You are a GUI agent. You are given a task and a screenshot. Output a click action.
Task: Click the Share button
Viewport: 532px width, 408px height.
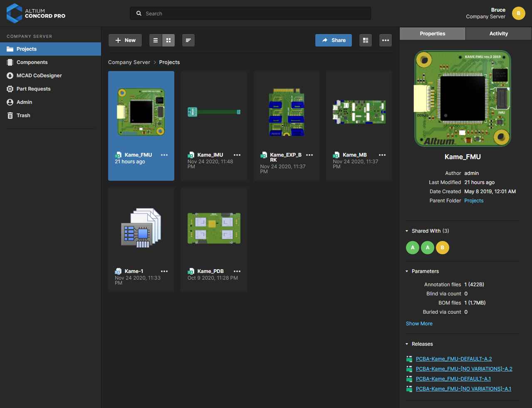(334, 40)
